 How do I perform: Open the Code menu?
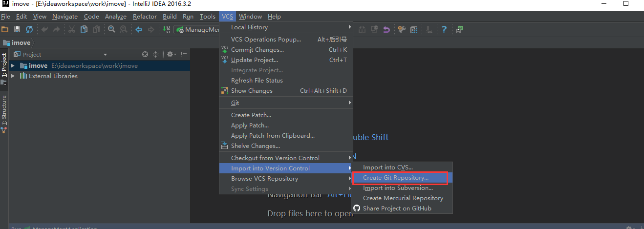(91, 16)
